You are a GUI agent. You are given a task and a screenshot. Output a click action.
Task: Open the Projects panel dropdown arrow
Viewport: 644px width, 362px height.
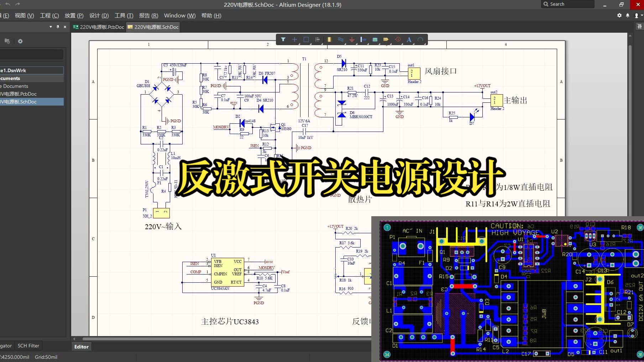point(50,27)
